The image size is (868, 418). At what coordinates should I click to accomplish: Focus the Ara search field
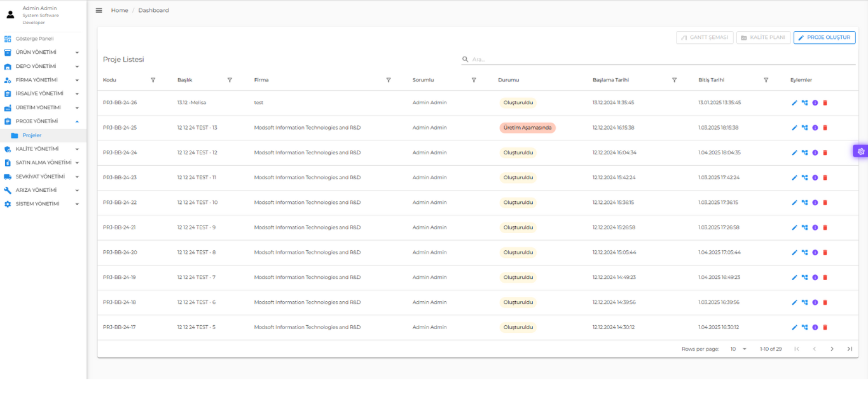[x=658, y=59]
